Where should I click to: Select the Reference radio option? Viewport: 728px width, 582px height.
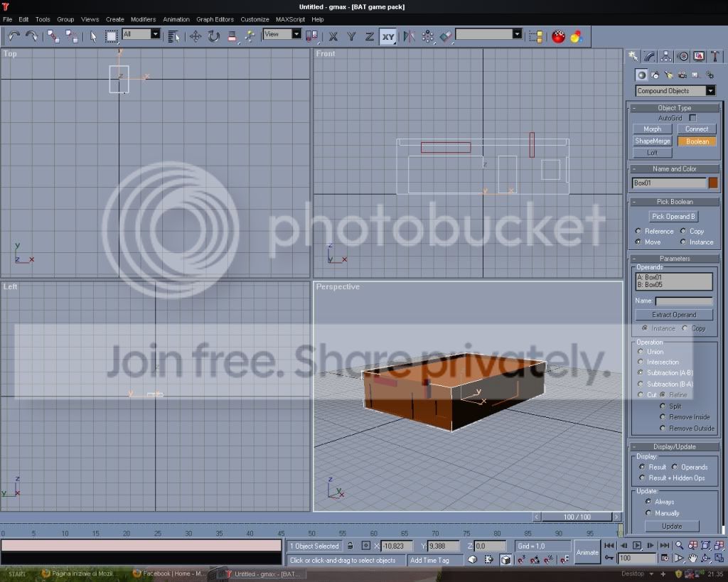[638, 231]
